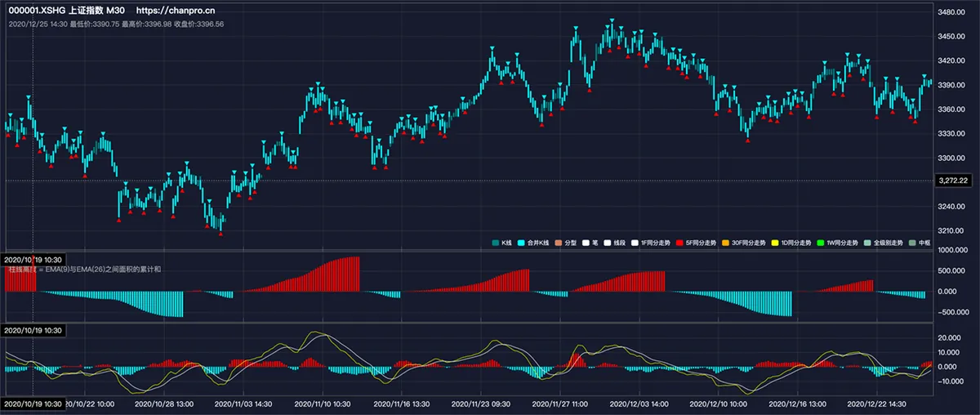Click the 3450.00 price axis label

pos(952,36)
